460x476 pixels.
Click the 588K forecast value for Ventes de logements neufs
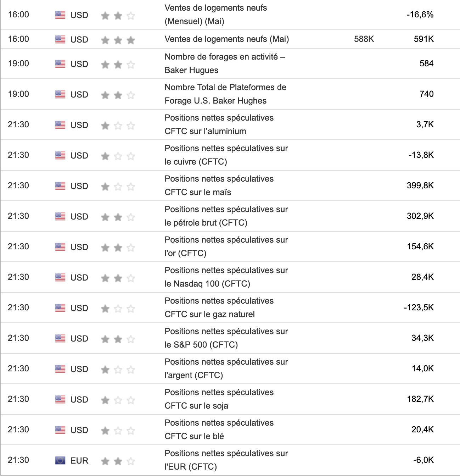click(364, 39)
